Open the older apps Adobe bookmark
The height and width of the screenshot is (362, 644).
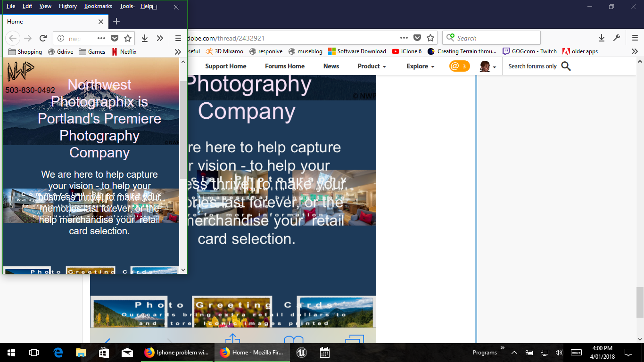pyautogui.click(x=580, y=51)
